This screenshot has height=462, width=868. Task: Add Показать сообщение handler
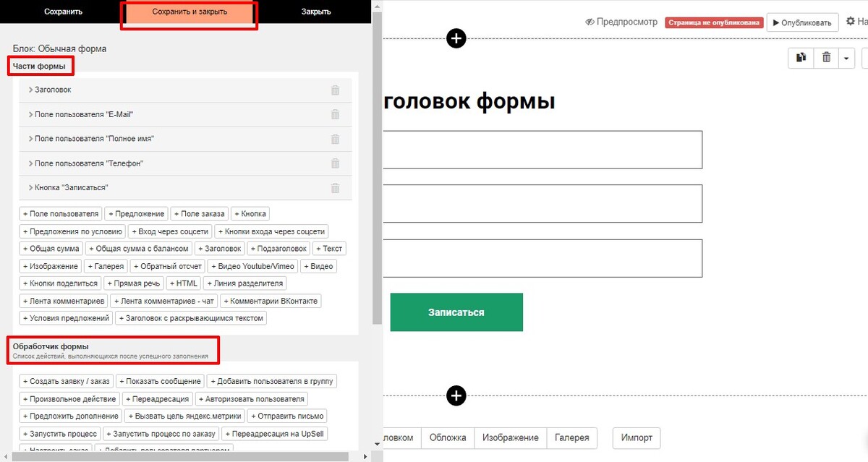pos(161,381)
